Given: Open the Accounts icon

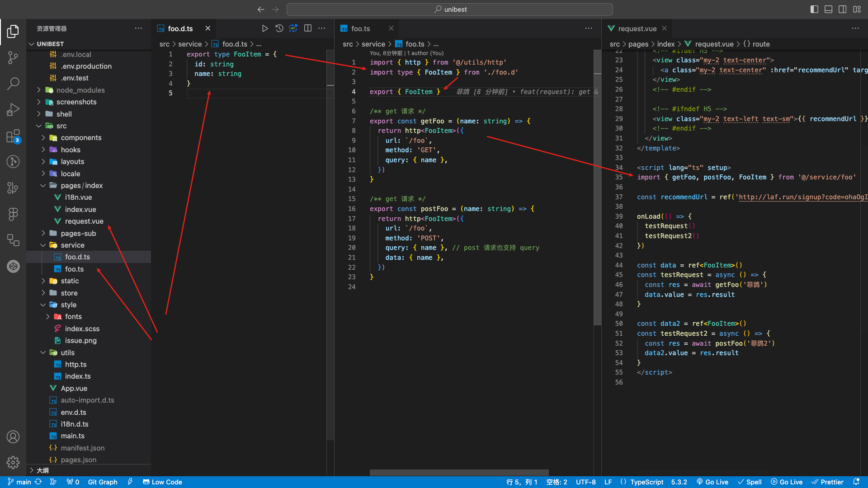Looking at the screenshot, I should (x=13, y=436).
